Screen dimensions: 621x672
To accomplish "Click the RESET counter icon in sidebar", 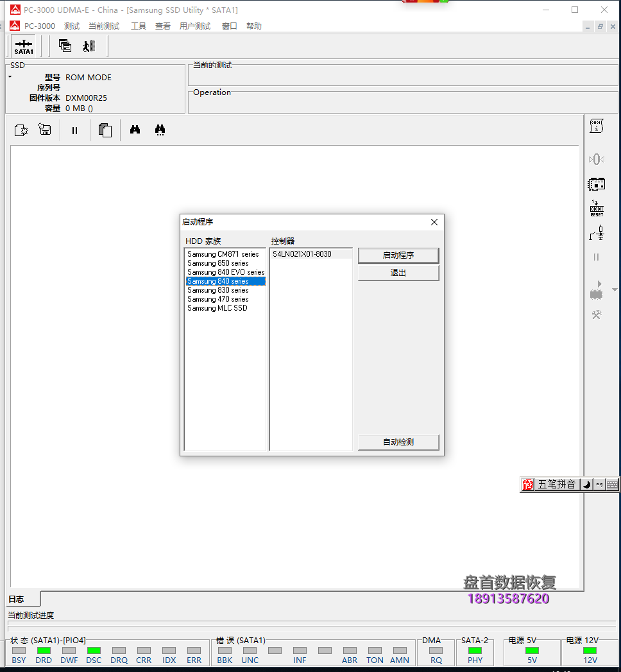I will click(597, 209).
